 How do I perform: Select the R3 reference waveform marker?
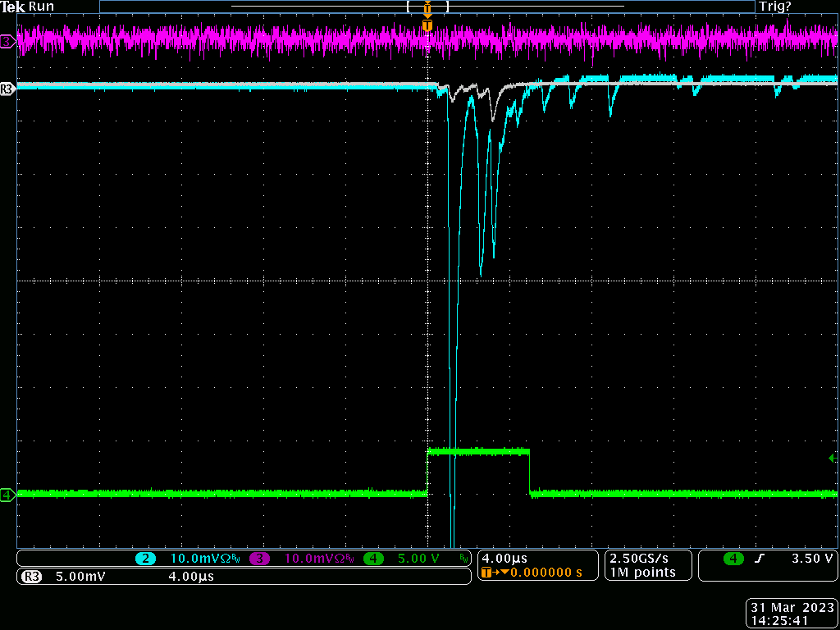click(x=7, y=87)
